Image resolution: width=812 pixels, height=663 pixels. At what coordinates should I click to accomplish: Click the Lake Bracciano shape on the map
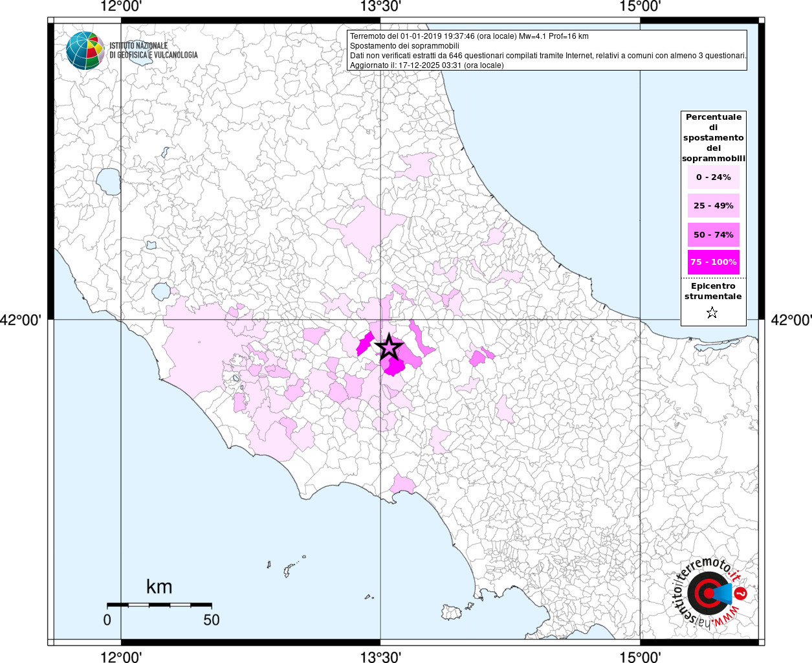pyautogui.click(x=162, y=291)
